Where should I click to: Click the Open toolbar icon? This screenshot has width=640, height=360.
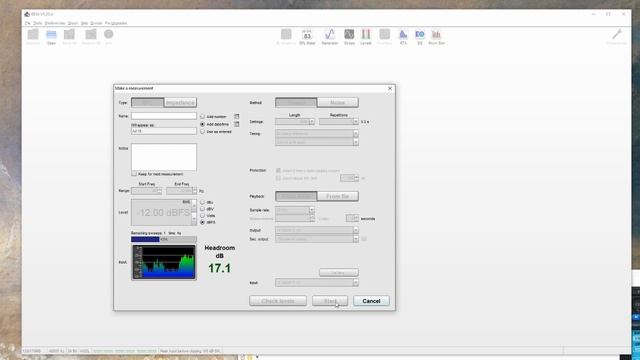[x=51, y=36]
